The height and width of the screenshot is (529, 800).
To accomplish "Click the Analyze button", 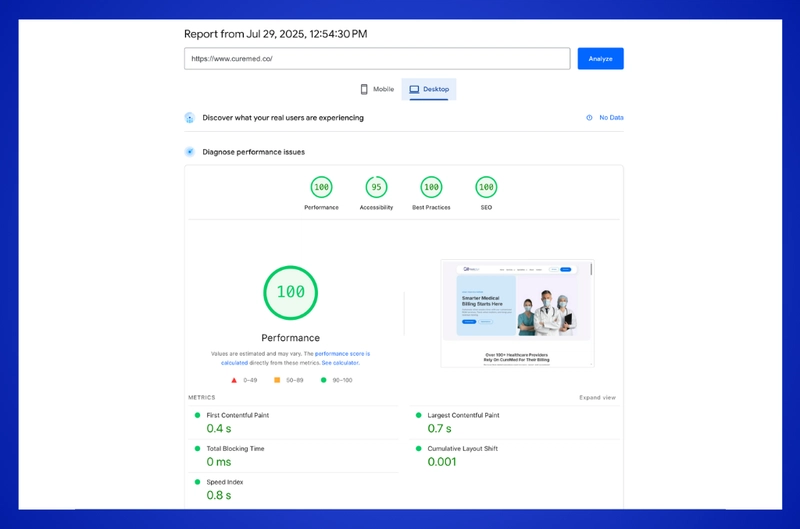I will pyautogui.click(x=601, y=59).
